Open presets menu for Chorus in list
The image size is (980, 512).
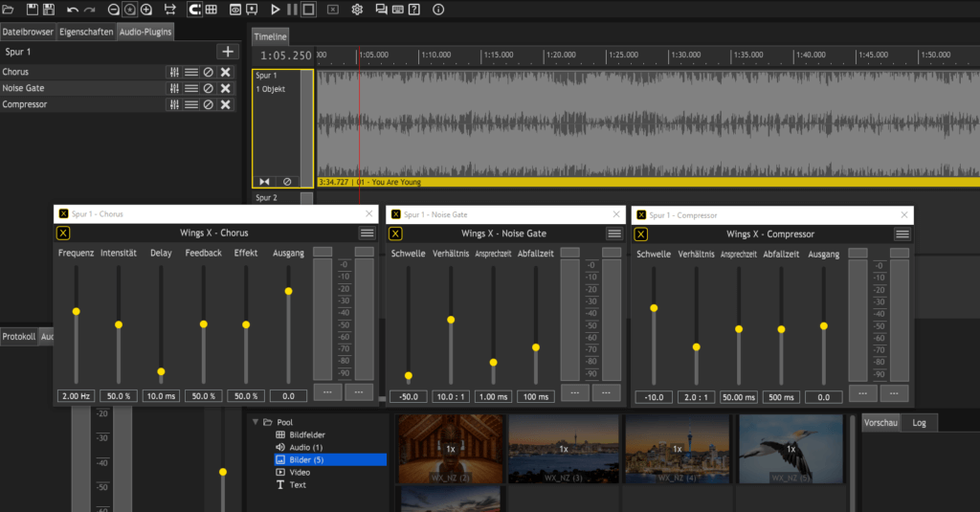[x=191, y=72]
